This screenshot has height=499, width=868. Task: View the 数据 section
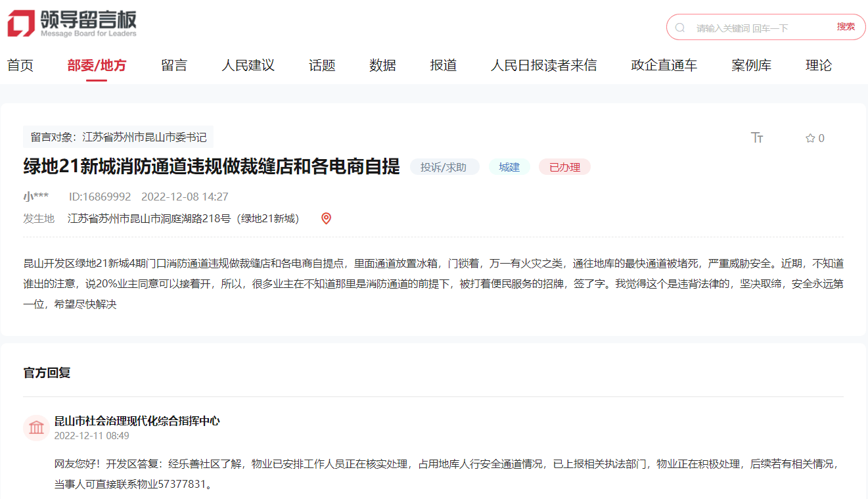(x=382, y=65)
